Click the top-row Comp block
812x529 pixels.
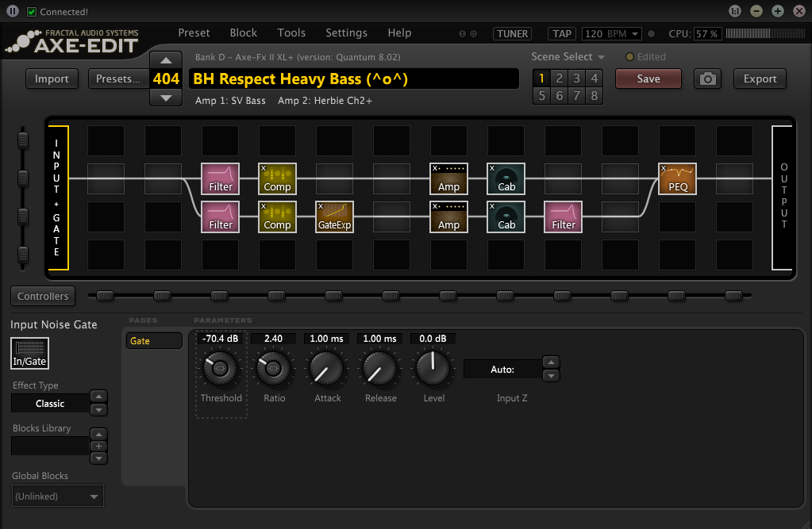click(277, 178)
